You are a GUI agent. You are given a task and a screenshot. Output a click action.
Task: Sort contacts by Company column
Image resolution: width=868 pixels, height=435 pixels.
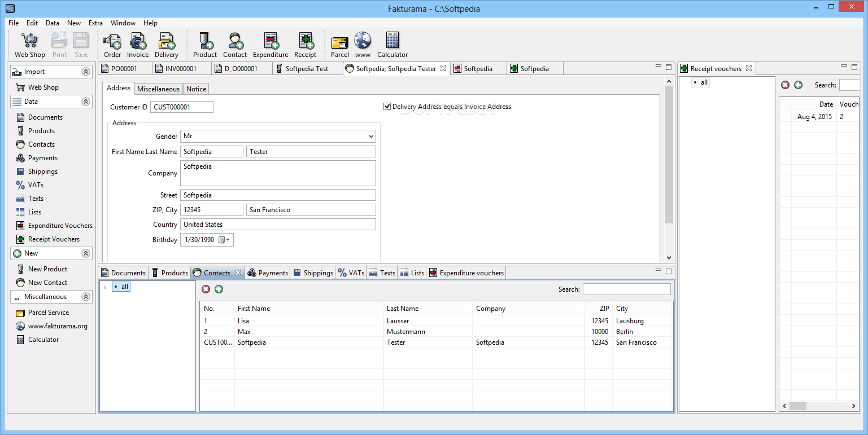tap(528, 309)
